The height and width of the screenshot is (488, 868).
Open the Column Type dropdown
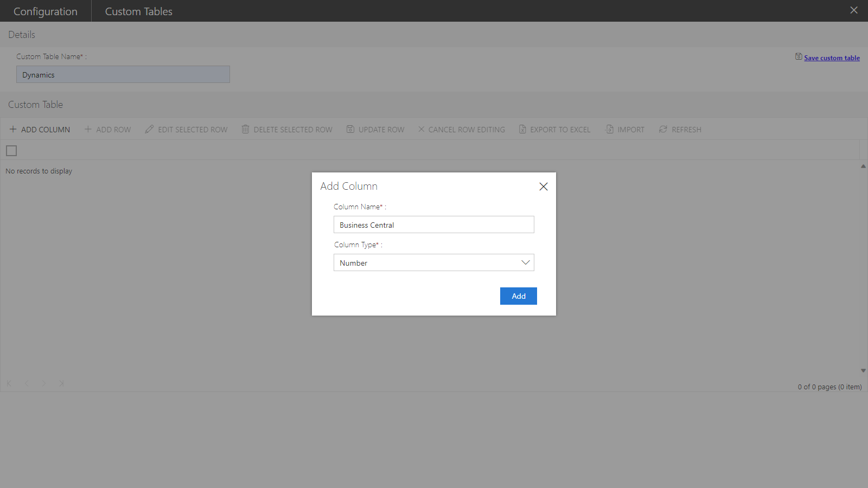coord(429,263)
